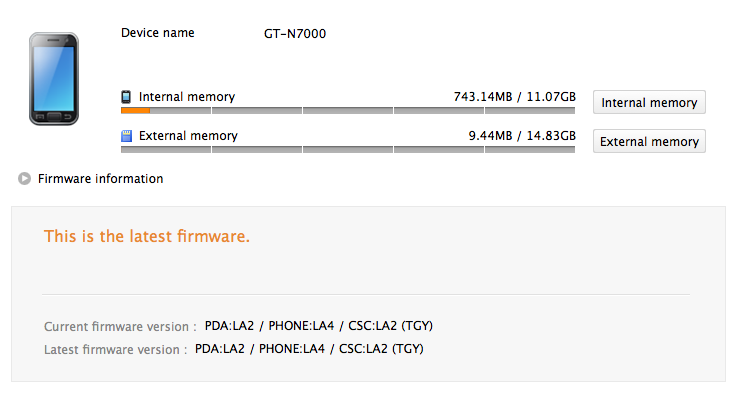
Task: Click the smartphone device image
Action: pyautogui.click(x=54, y=79)
